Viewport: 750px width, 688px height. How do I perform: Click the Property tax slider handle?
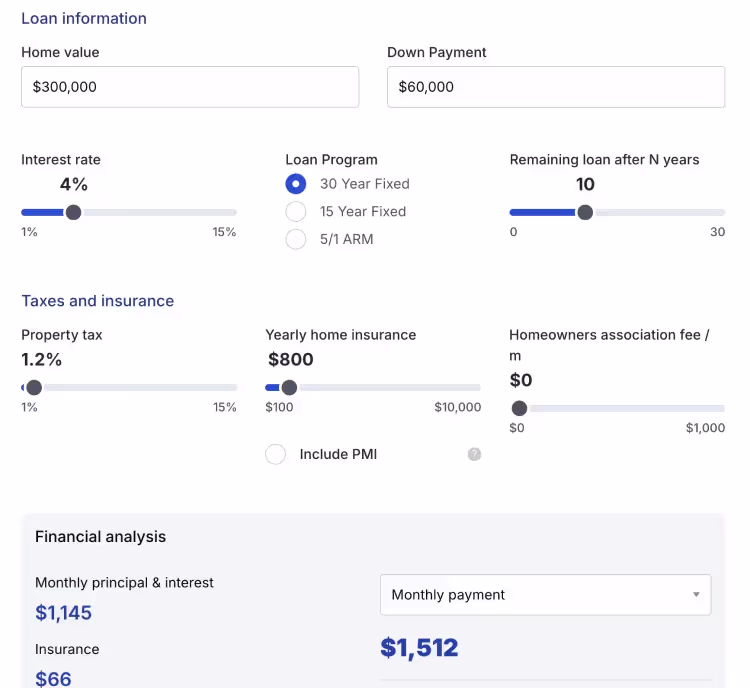tap(34, 388)
